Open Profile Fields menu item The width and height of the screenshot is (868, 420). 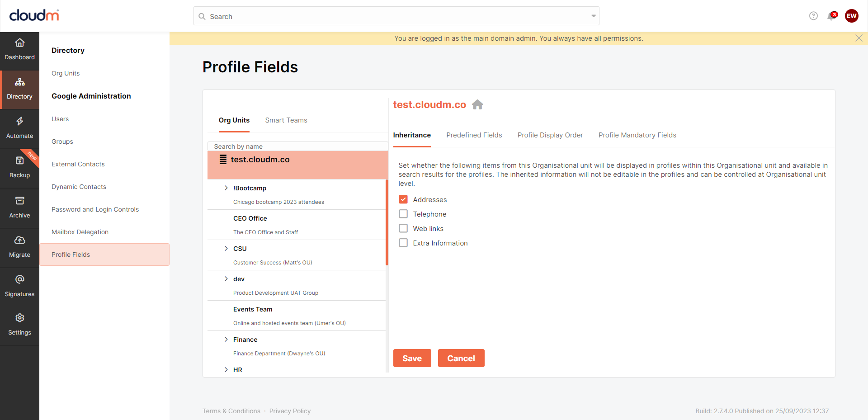pos(104,255)
